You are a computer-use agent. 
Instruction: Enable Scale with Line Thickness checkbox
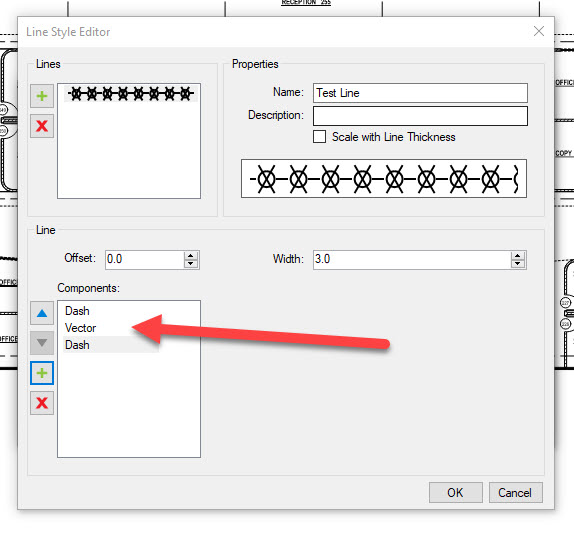[x=319, y=137]
